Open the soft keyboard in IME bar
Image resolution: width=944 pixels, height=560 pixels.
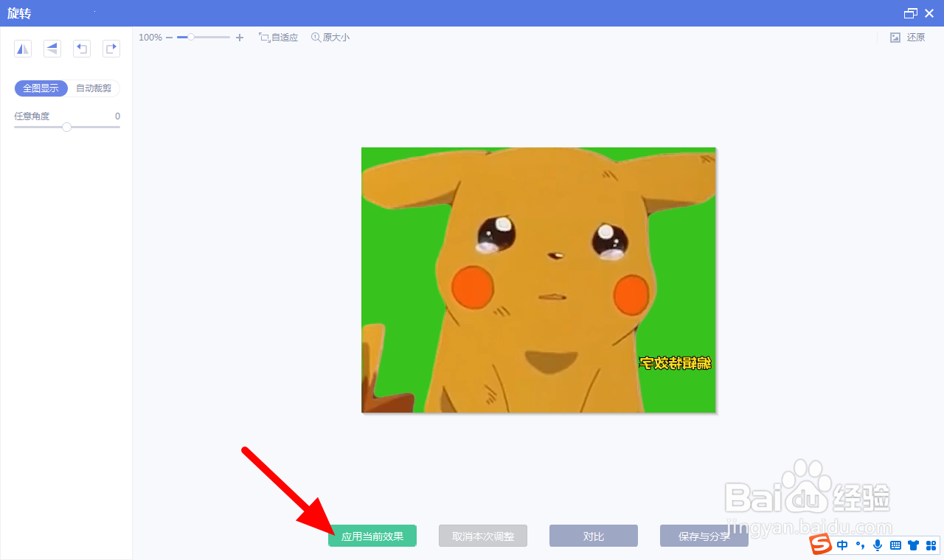tap(896, 545)
